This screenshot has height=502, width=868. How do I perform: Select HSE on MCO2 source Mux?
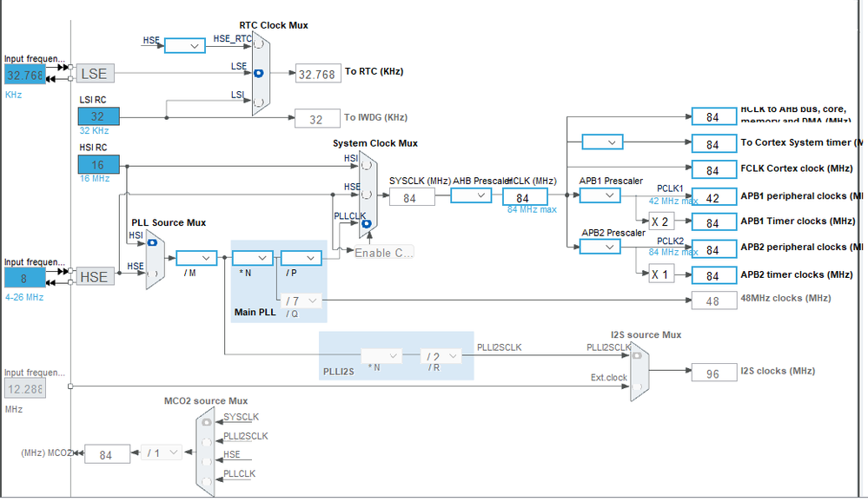[207, 461]
